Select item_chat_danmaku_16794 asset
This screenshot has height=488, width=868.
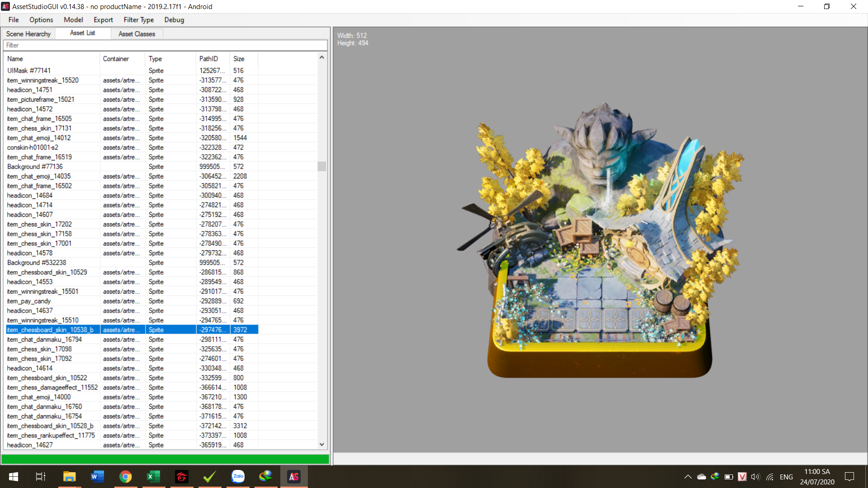(x=132, y=339)
